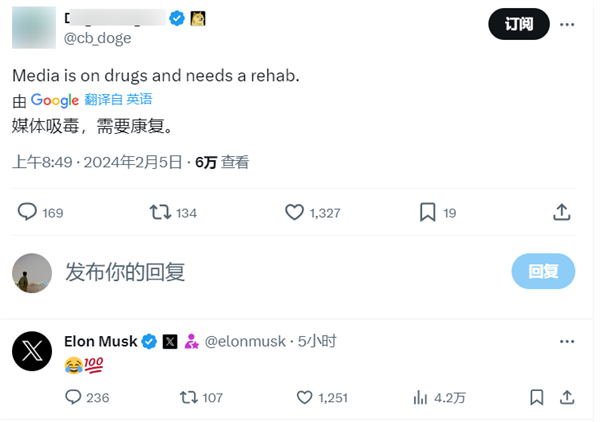
Task: View analytics for Elon Musk's reply
Action: click(421, 397)
